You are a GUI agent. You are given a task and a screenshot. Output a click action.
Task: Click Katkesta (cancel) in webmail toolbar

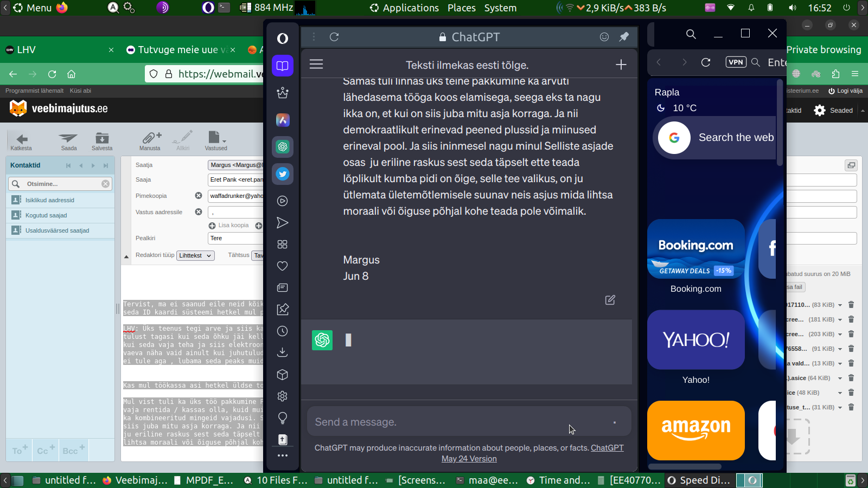tap(21, 141)
